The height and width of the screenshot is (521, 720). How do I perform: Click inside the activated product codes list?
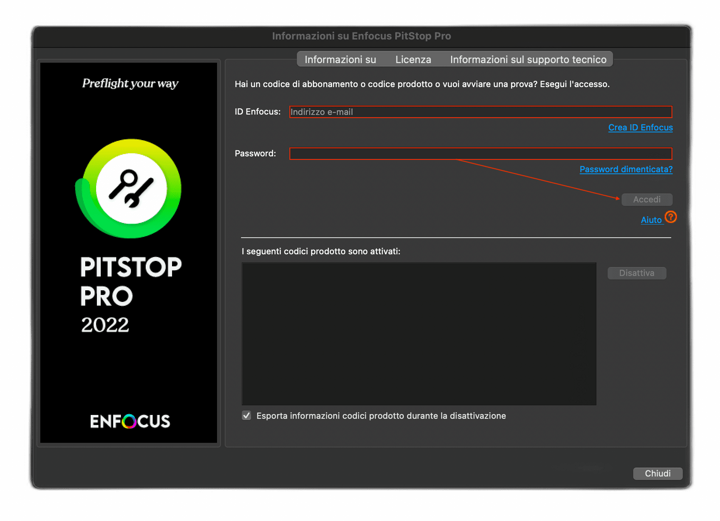pyautogui.click(x=418, y=334)
